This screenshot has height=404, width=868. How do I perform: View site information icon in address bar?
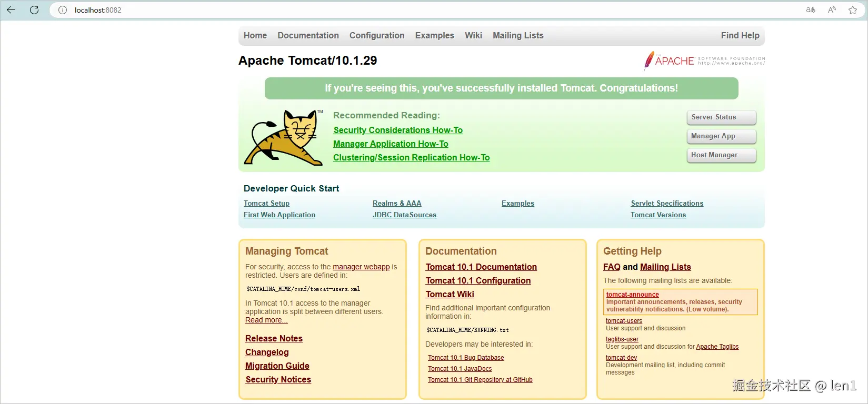pyautogui.click(x=63, y=10)
